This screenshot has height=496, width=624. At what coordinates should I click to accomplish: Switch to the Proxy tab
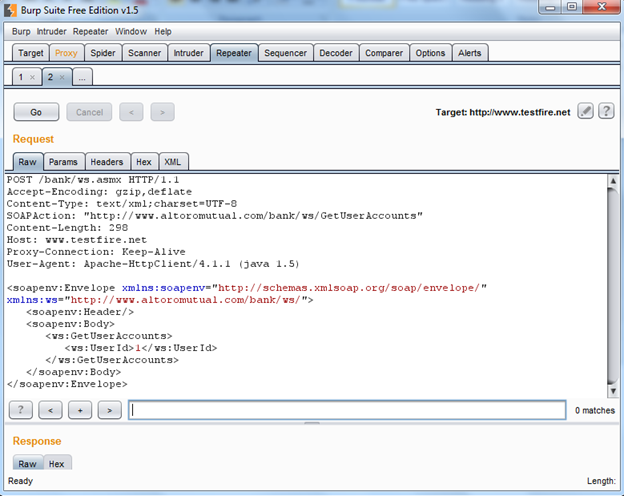tap(66, 53)
